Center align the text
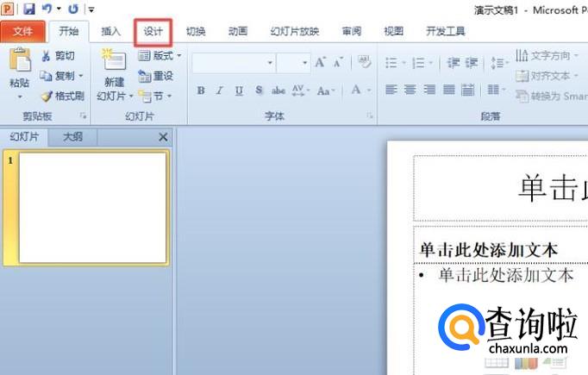The image size is (588, 375). tap(410, 90)
